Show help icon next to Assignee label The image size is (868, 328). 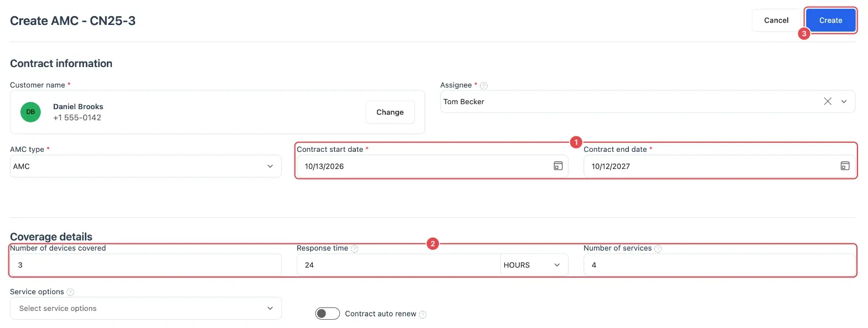click(484, 85)
